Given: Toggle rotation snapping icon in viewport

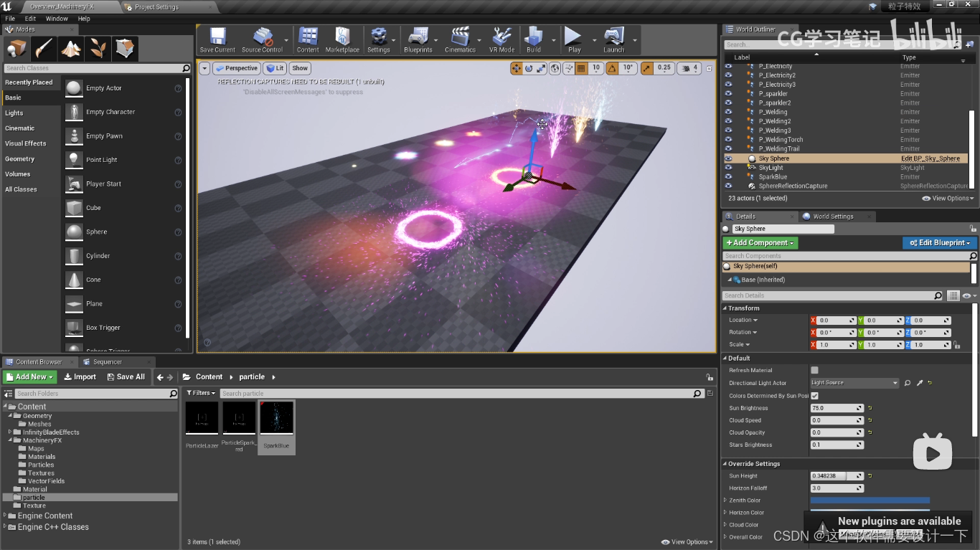Looking at the screenshot, I should point(613,68).
